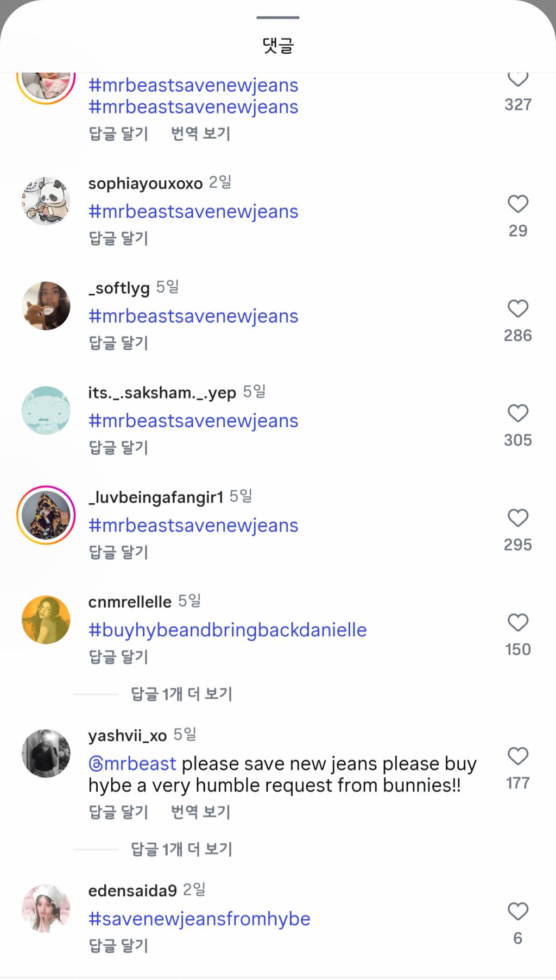Show translation of yashvii_xo's comment
The image size is (556, 980).
coord(200,812)
